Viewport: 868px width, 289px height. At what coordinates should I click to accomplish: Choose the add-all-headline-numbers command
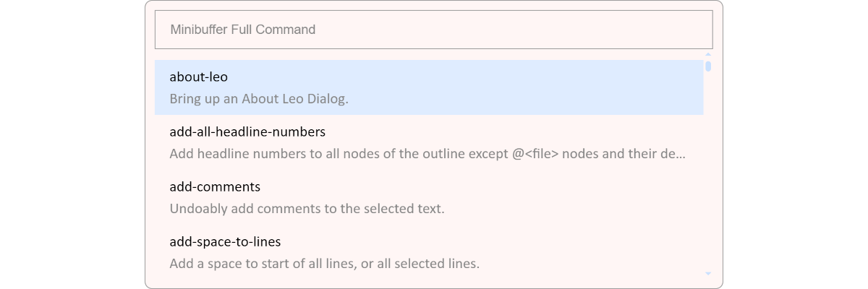(429, 142)
